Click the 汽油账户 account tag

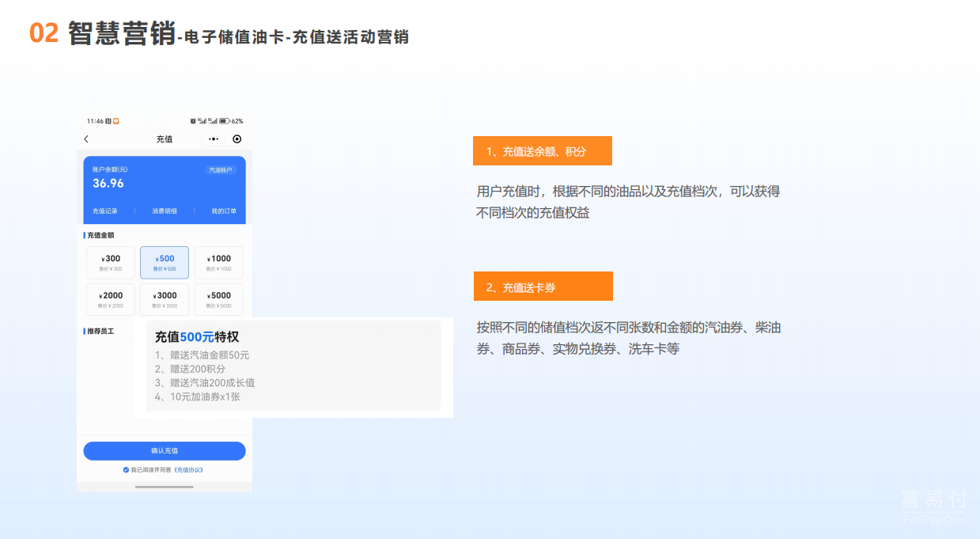click(x=221, y=170)
